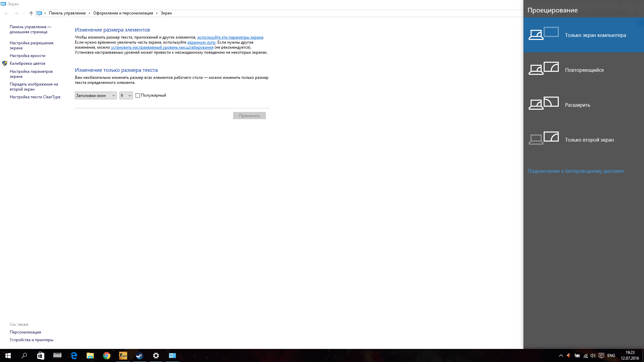This screenshot has height=362, width=644.
Task: Open File Explorer from taskbar
Action: [x=90, y=356]
